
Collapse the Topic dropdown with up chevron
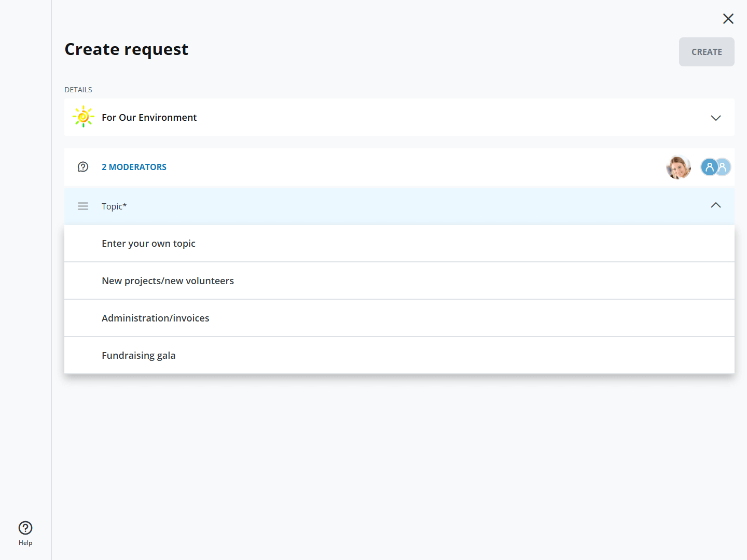715,205
